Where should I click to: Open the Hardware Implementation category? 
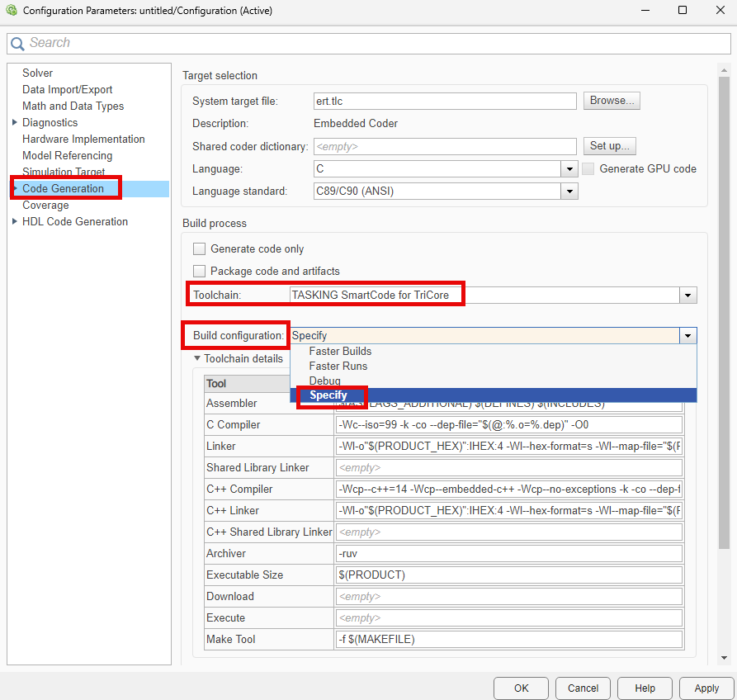(x=83, y=139)
